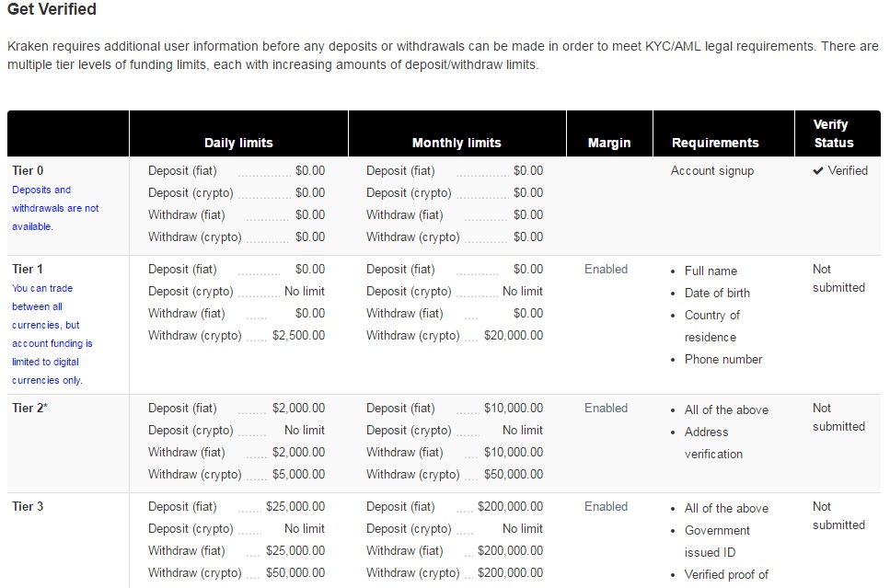Click Tier 3 'Not submitted' status
890x588 pixels.
838,515
